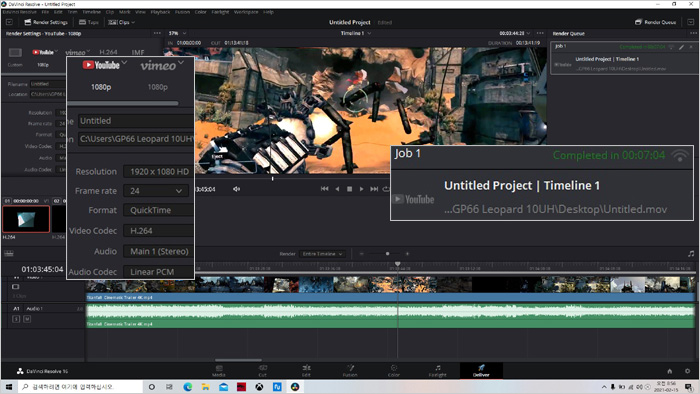Select the IMF render preset

coord(138,52)
